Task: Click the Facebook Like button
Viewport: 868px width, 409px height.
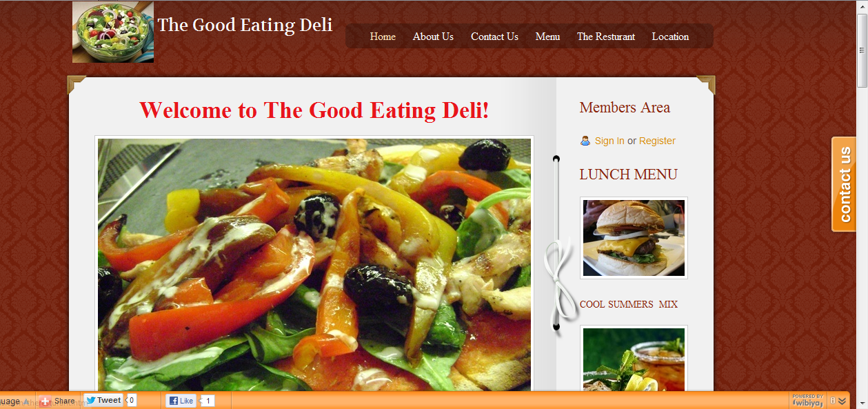Action: tap(182, 401)
